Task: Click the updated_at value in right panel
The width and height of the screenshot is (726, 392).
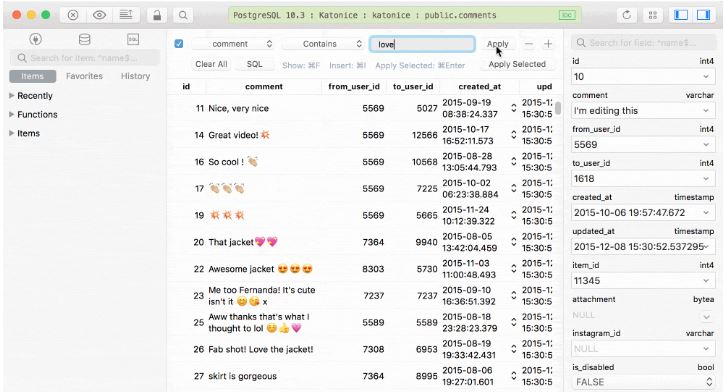Action: pos(639,247)
